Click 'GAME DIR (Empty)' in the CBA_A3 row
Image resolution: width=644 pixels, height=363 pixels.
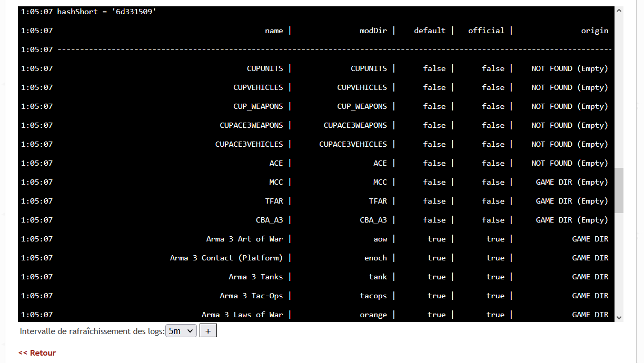tap(572, 220)
